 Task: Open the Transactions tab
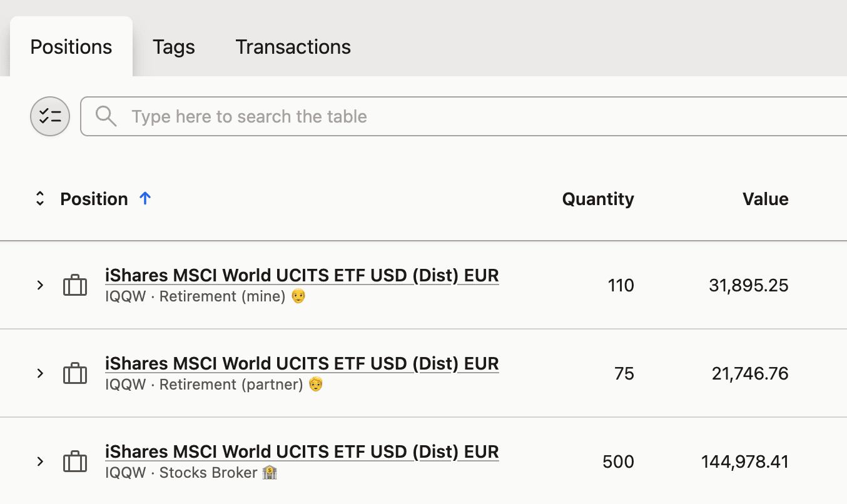click(x=293, y=47)
